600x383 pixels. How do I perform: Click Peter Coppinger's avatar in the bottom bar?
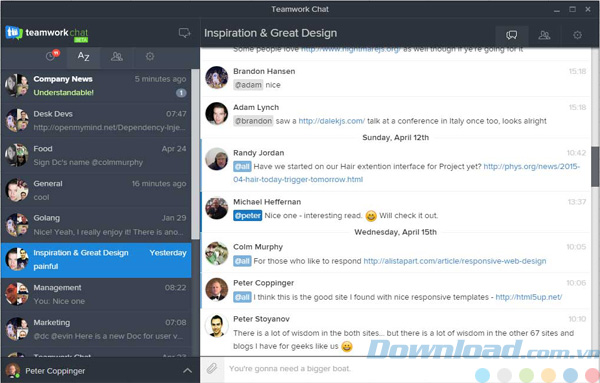pyautogui.click(x=13, y=370)
